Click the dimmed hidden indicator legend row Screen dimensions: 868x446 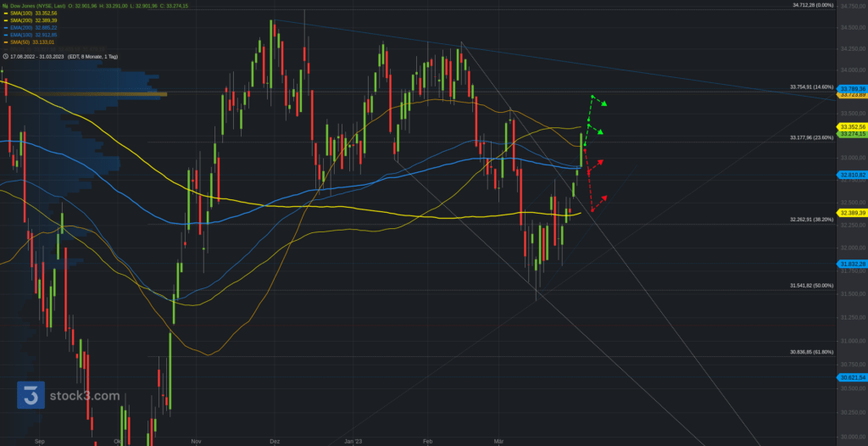pos(53,49)
